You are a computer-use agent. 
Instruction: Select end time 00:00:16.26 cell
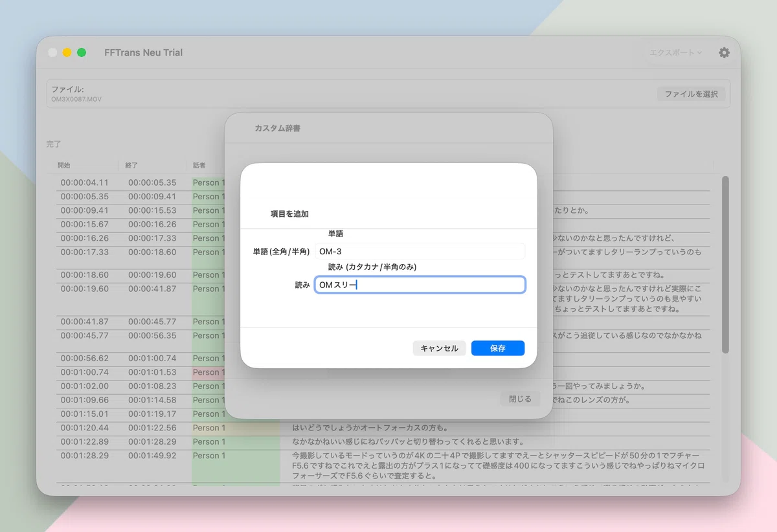coord(152,225)
